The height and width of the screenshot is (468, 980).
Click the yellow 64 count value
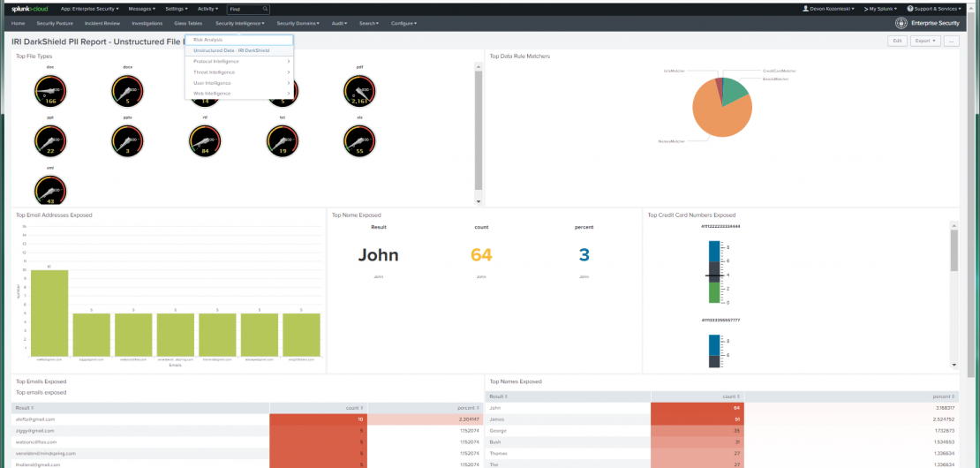pos(481,255)
